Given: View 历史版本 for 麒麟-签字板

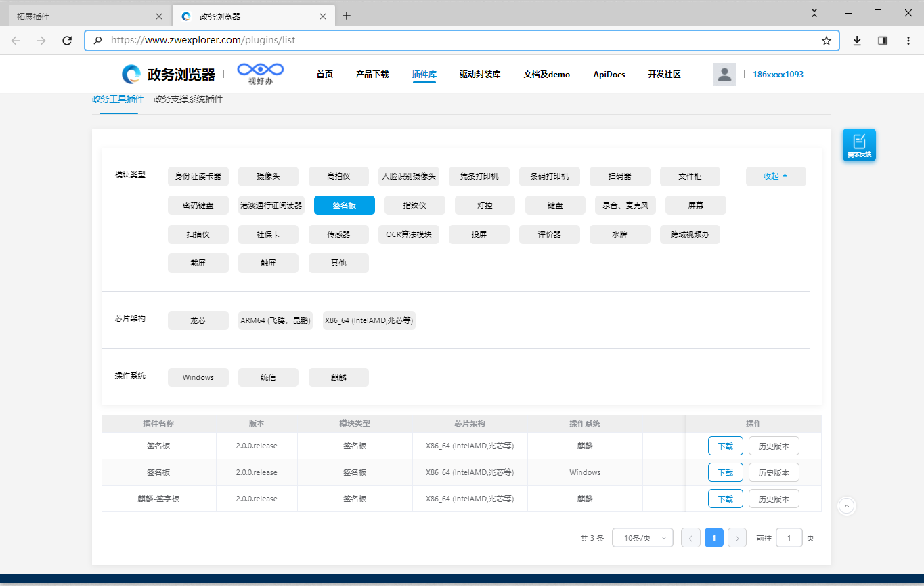Looking at the screenshot, I should coord(774,499).
